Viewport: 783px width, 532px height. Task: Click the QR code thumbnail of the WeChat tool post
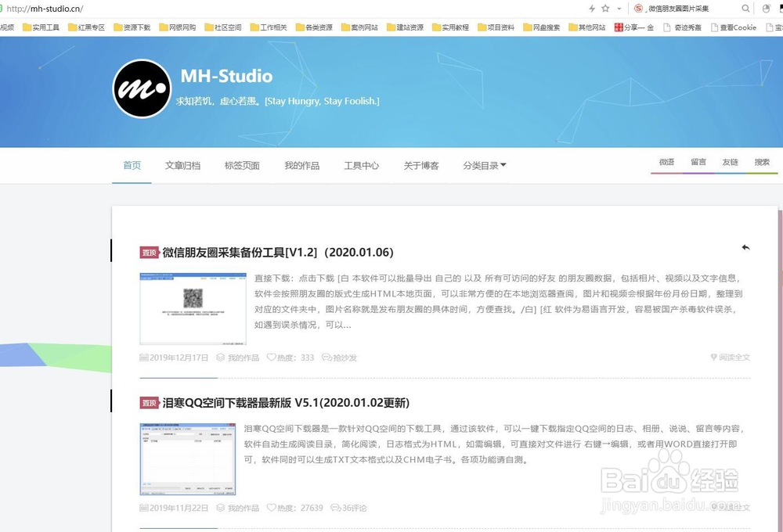point(193,309)
